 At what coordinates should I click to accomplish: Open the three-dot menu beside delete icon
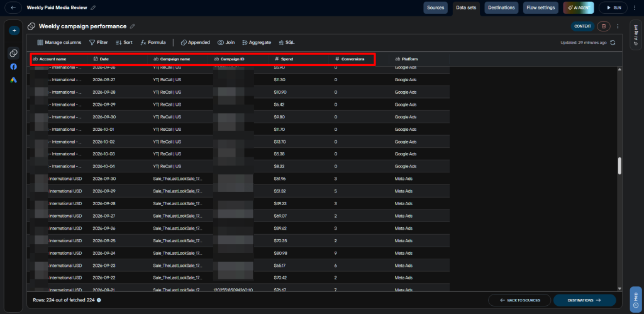[x=618, y=26]
